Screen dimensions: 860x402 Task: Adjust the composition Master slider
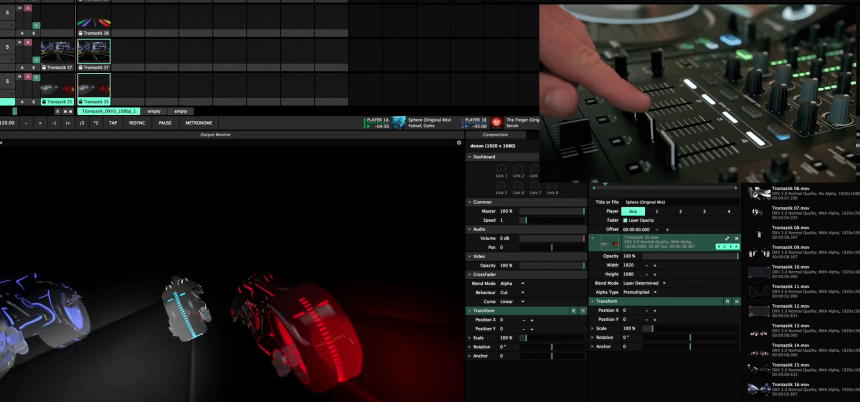[x=552, y=211]
